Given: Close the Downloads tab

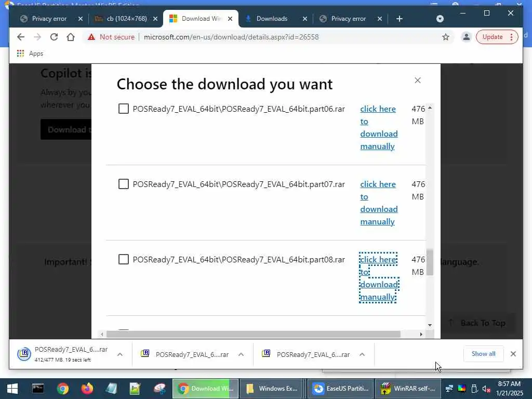Looking at the screenshot, I should [304, 19].
